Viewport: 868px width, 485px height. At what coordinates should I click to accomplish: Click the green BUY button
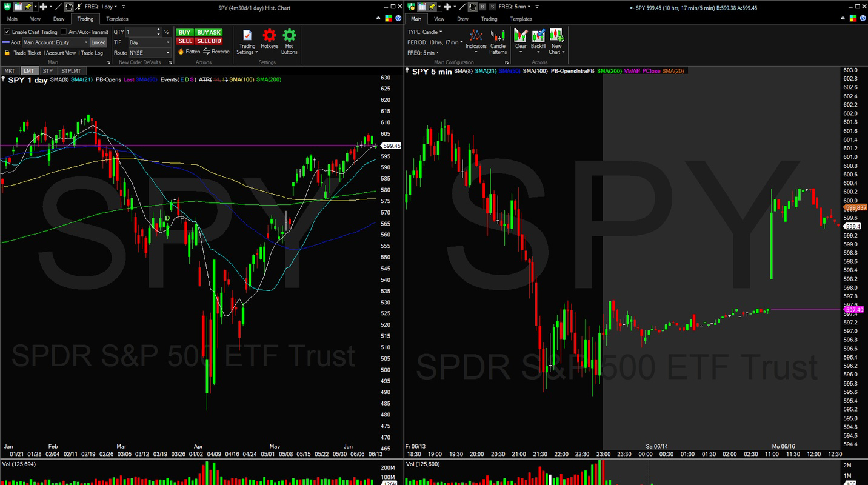pos(184,32)
